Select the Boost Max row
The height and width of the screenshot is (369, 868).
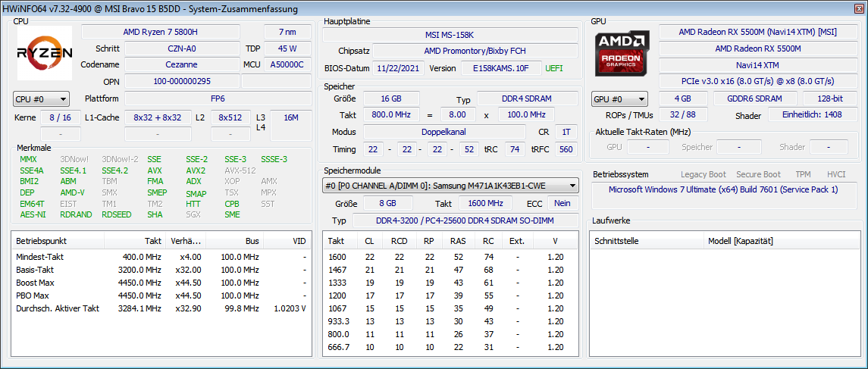161,283
